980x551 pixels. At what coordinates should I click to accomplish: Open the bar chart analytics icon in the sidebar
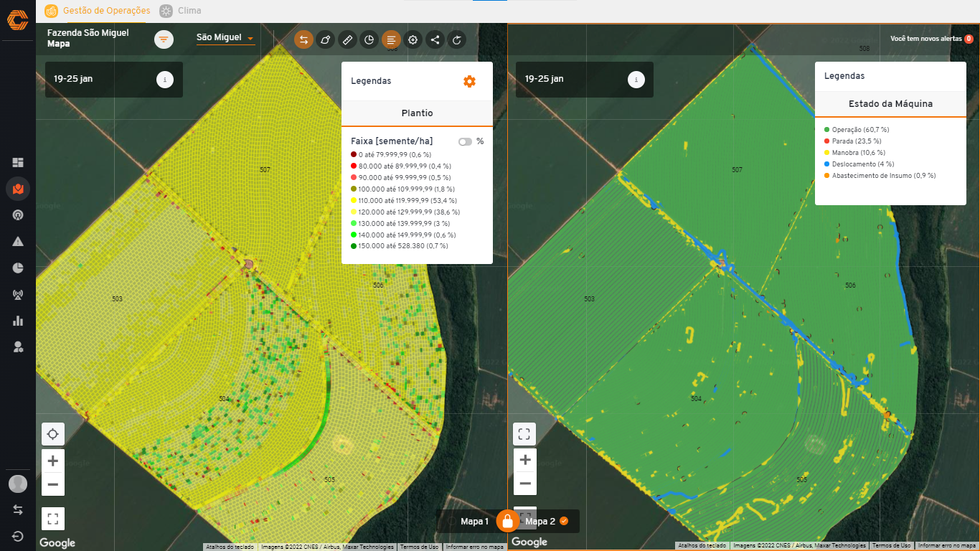[18, 321]
